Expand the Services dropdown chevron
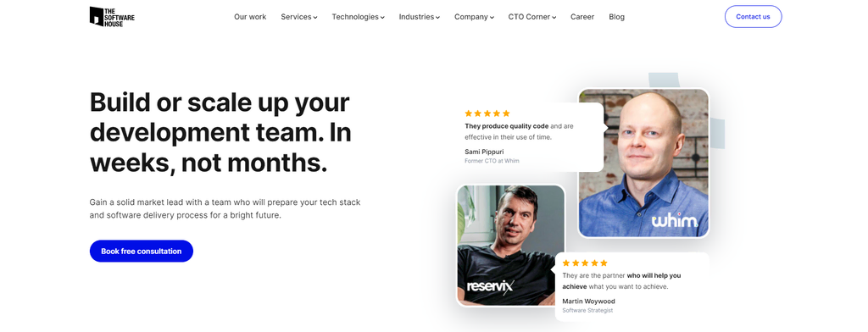 (315, 17)
